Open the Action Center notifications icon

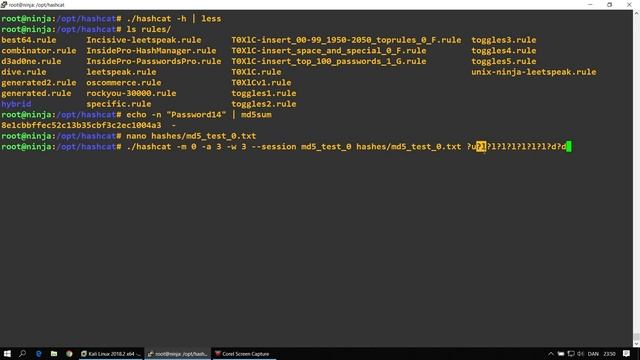coord(626,353)
